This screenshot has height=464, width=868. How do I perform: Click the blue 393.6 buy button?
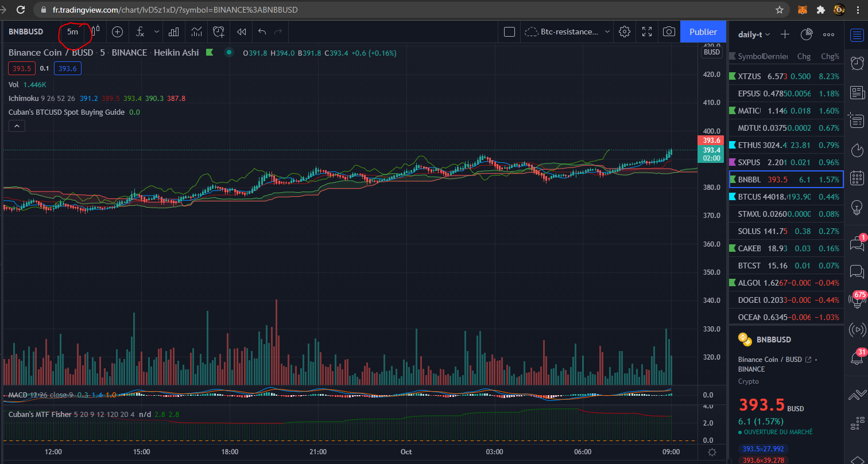coord(68,68)
